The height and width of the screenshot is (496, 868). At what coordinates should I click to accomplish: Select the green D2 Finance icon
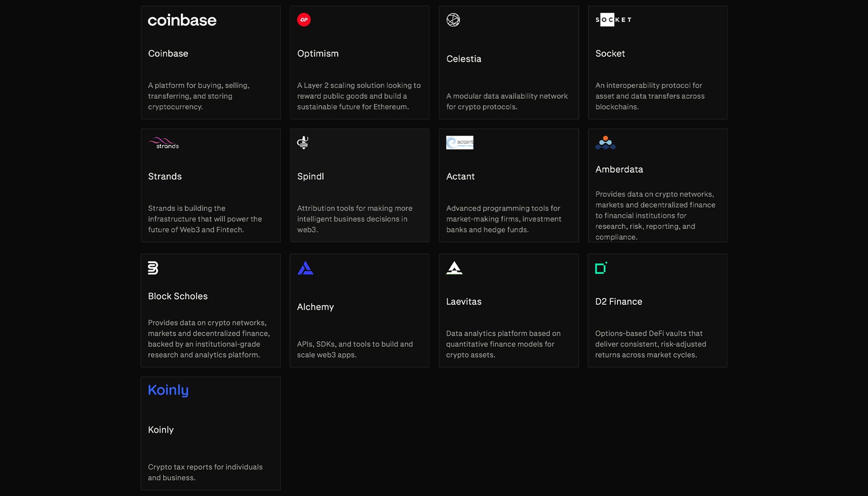pyautogui.click(x=601, y=268)
